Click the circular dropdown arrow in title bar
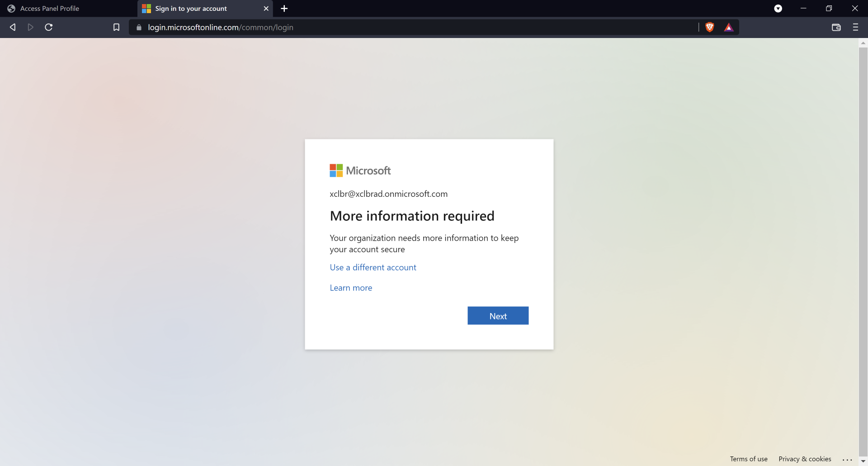 778,9
